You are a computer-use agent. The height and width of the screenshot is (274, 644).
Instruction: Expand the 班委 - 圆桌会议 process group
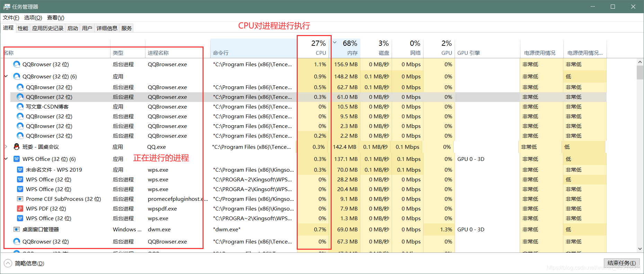click(6, 147)
